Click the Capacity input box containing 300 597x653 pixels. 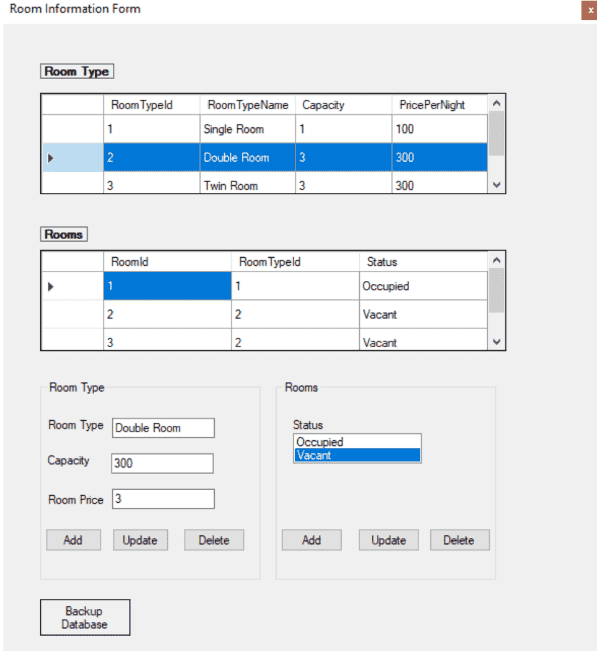coord(162,464)
